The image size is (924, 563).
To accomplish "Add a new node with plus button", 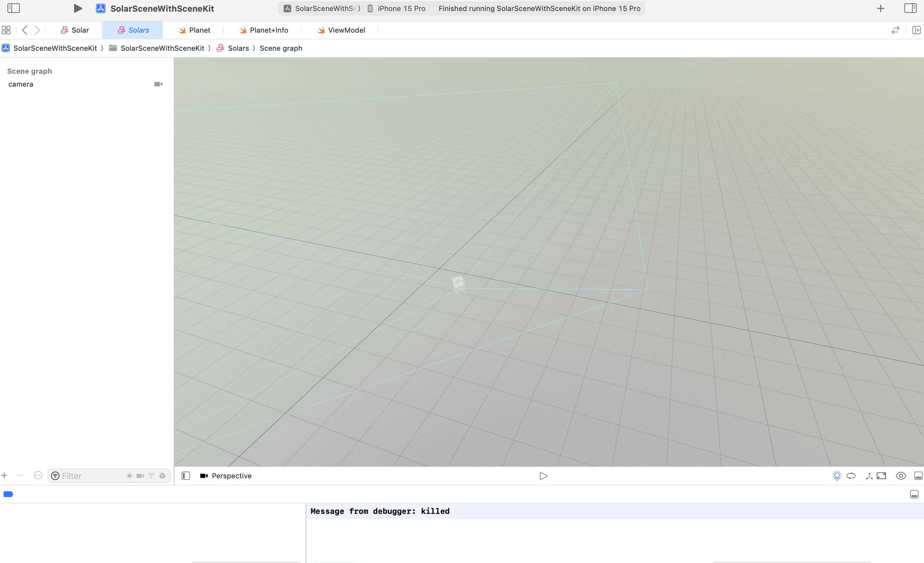I will (5, 476).
